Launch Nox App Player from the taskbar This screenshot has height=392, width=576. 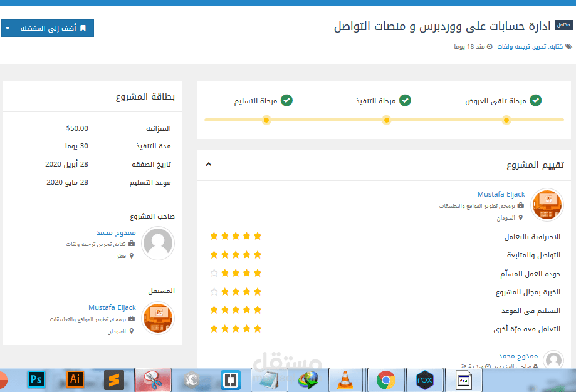tap(424, 379)
